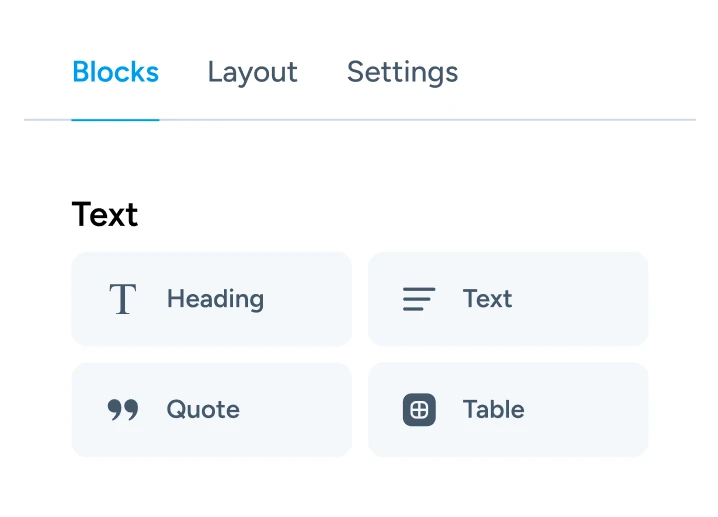The image size is (718, 517).
Task: Insert a Text paragraph block
Action: 508,299
